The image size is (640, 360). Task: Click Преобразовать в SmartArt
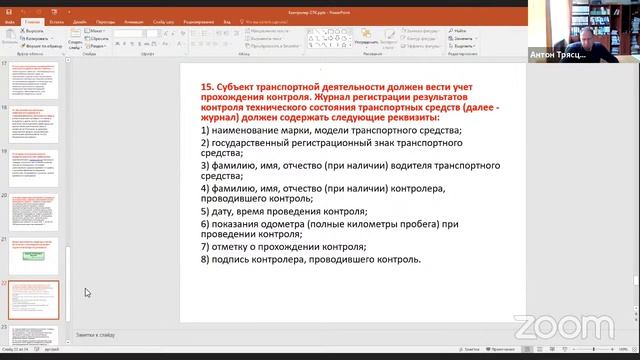coord(272,46)
